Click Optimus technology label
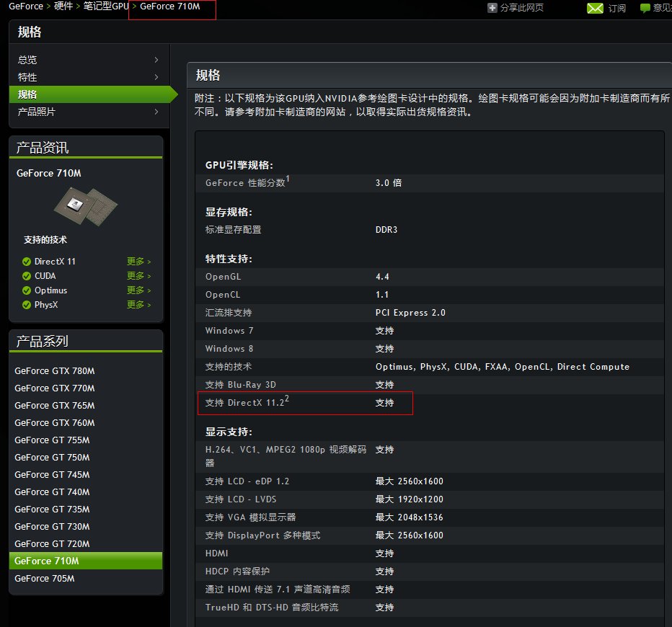 click(x=50, y=290)
